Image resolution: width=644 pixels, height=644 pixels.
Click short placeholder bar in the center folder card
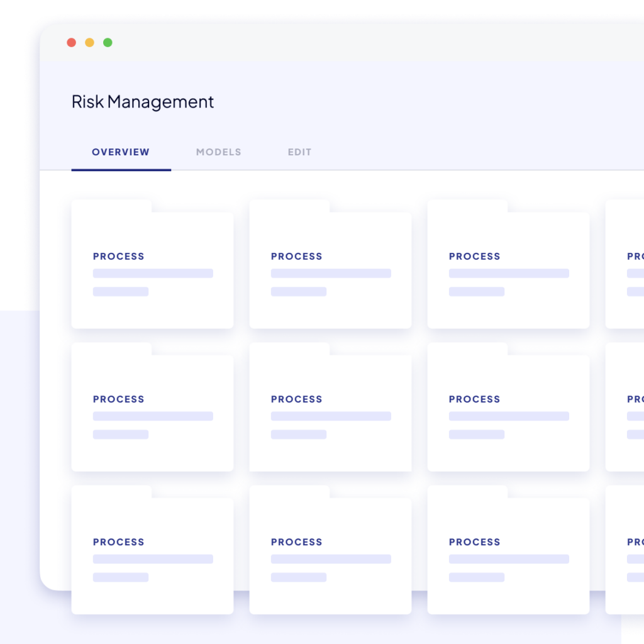pyautogui.click(x=299, y=435)
